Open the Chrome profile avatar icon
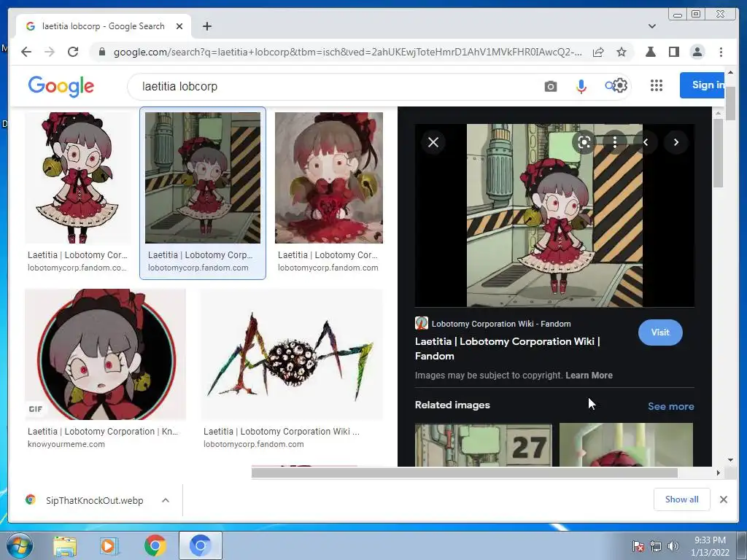The width and height of the screenshot is (747, 560). pyautogui.click(x=697, y=52)
